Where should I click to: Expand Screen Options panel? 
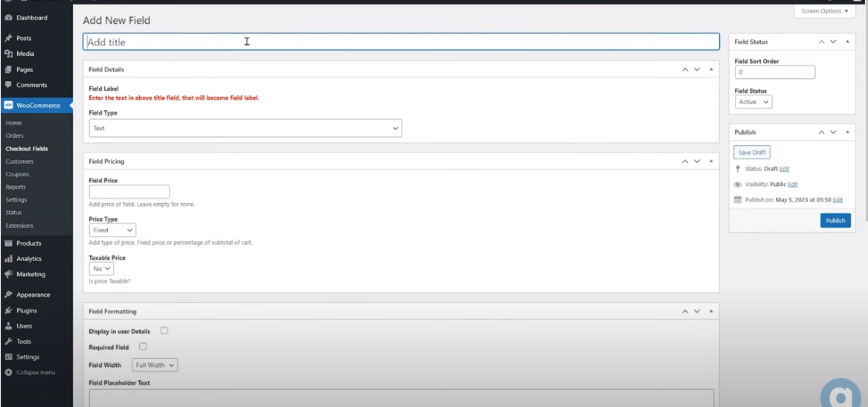[824, 11]
